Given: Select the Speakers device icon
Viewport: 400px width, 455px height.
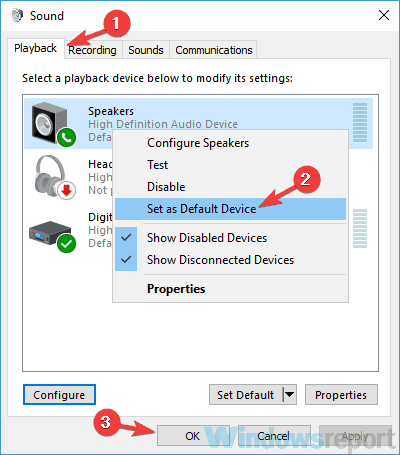Looking at the screenshot, I should point(53,124).
